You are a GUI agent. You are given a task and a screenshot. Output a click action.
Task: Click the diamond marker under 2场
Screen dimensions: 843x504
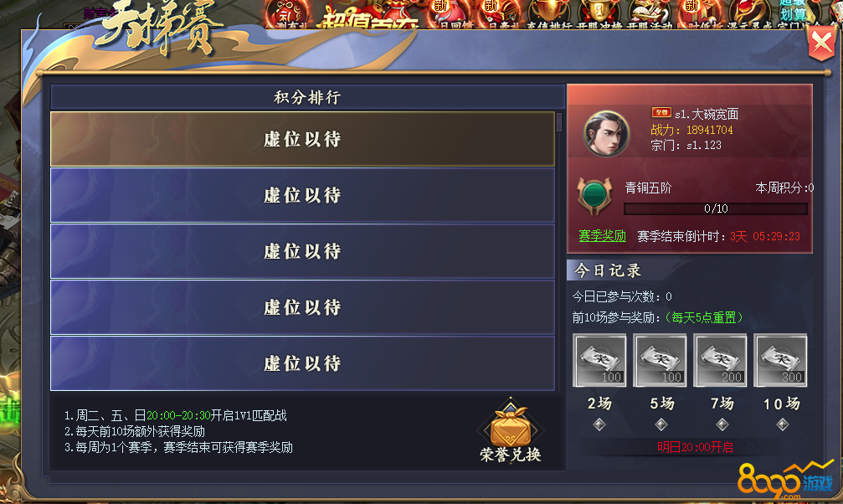pos(599,425)
